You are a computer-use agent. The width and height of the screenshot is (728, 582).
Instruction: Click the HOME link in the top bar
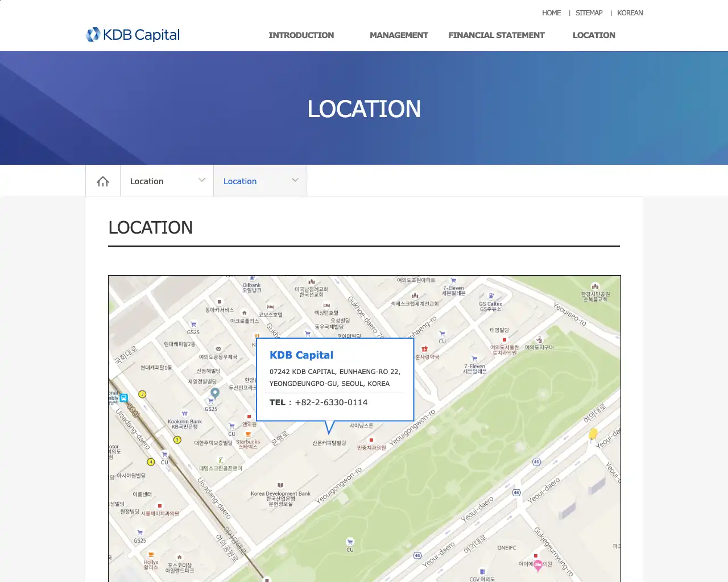coord(551,13)
